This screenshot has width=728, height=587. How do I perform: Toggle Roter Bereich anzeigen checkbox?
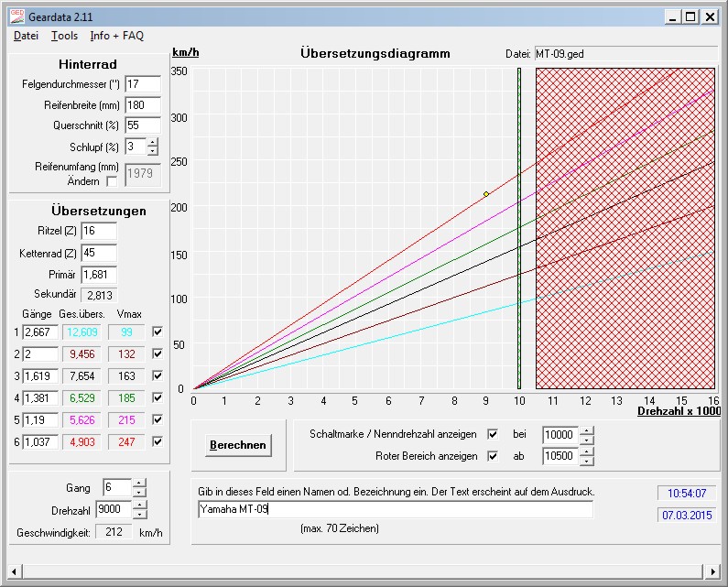493,456
